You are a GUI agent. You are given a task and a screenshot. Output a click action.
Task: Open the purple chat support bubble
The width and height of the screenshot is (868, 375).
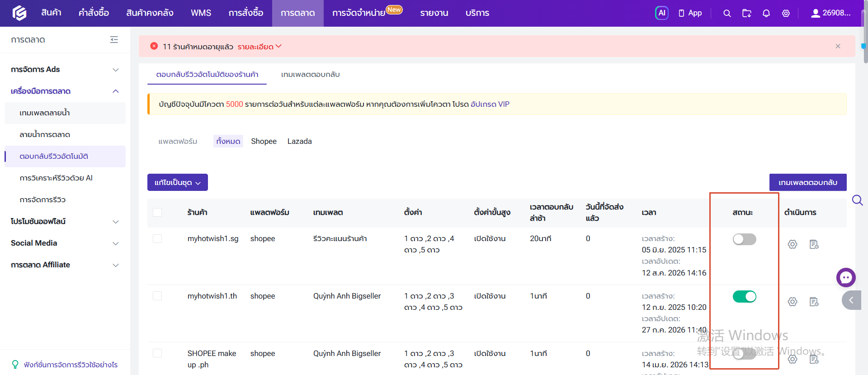pyautogui.click(x=846, y=277)
